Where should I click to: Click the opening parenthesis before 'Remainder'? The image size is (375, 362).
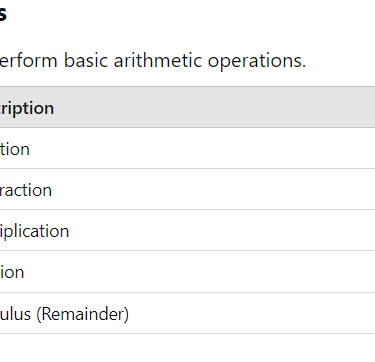pyautogui.click(x=39, y=314)
